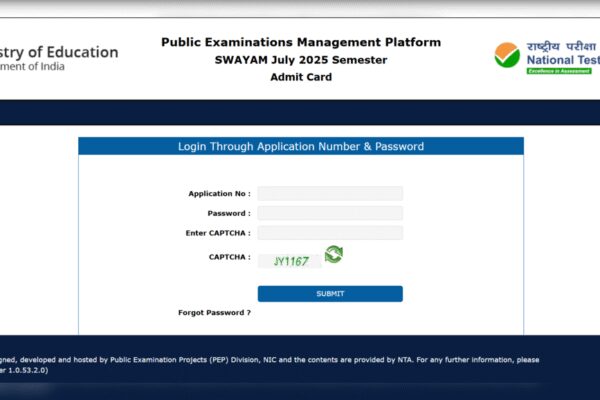This screenshot has height=400, width=600.
Task: Focus the Password input field
Action: 330,213
